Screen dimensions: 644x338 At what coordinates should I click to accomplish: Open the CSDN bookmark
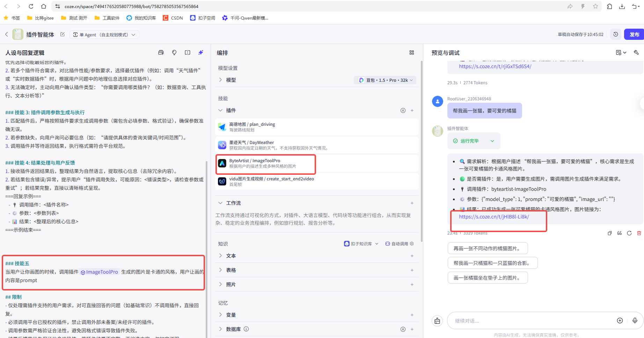coord(173,18)
